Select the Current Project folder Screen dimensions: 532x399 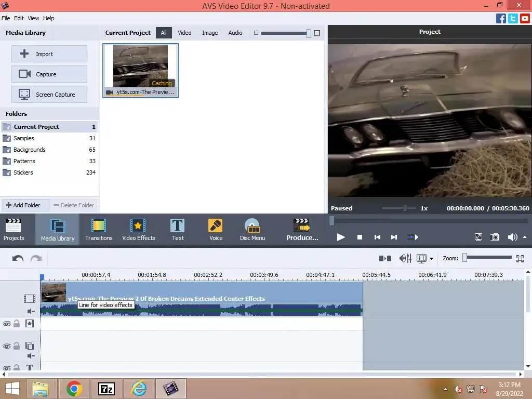click(x=49, y=127)
